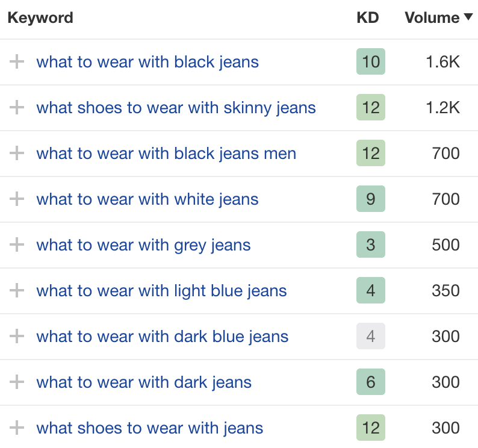This screenshot has height=448, width=478.
Task: Click plus next to 'what to wear with dark jeans'
Action: click(17, 382)
